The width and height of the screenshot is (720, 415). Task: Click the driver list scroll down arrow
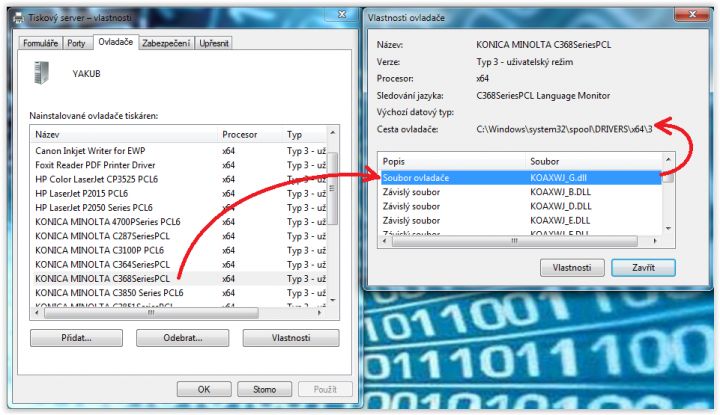(333, 300)
